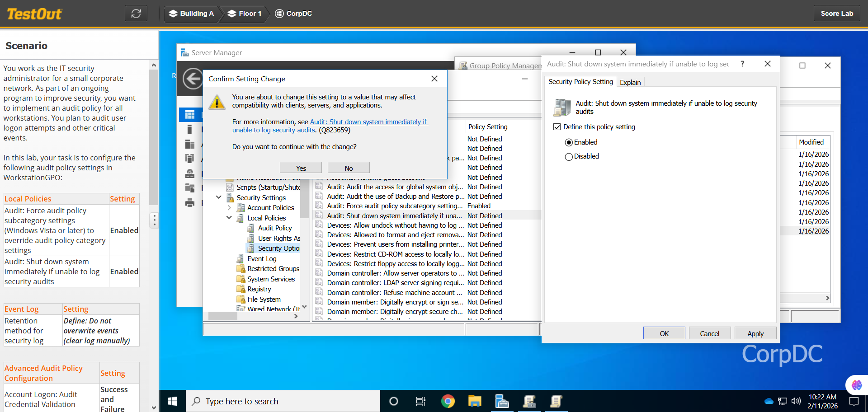Collapse the Security Settings tree node

point(219,197)
